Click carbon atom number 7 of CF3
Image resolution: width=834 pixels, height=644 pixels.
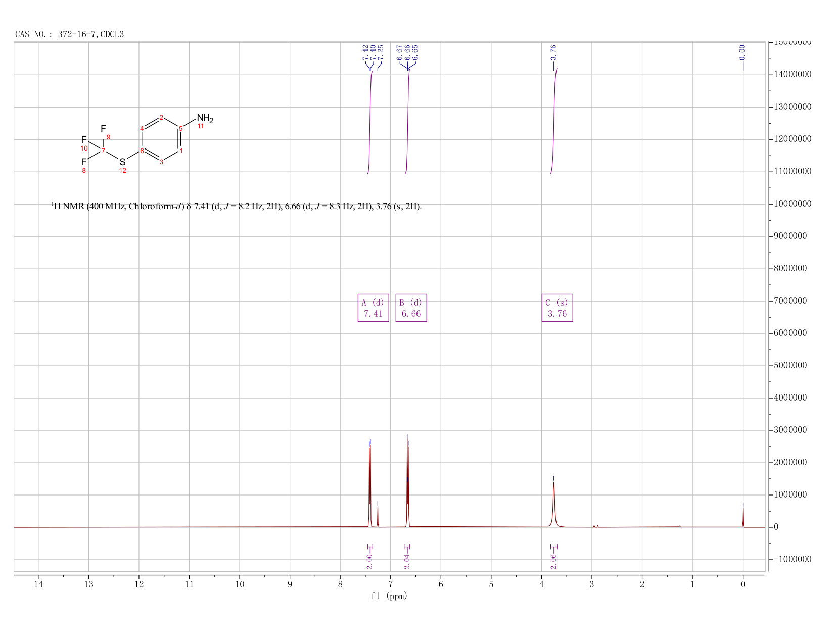(x=103, y=151)
